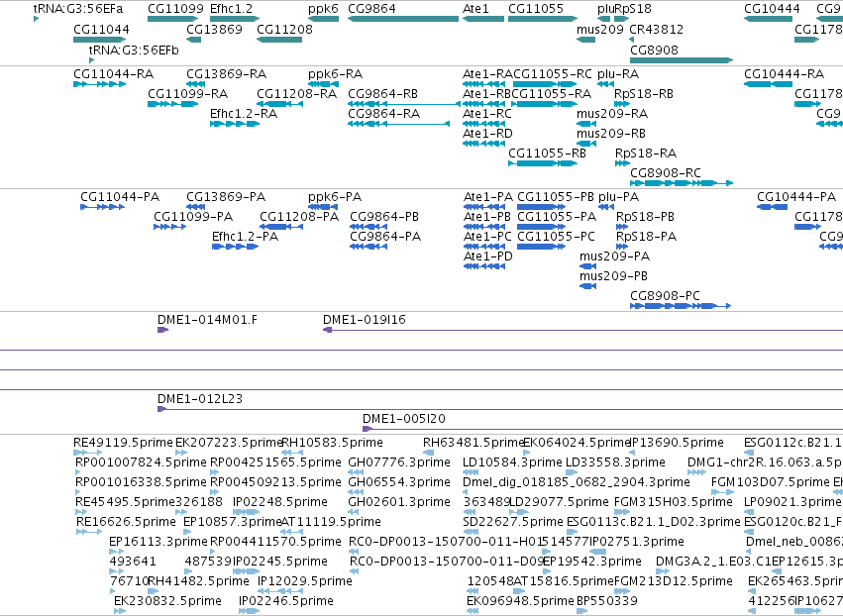This screenshot has height=616, width=843.
Task: Click the CG8908-RC transcript label
Action: click(666, 173)
